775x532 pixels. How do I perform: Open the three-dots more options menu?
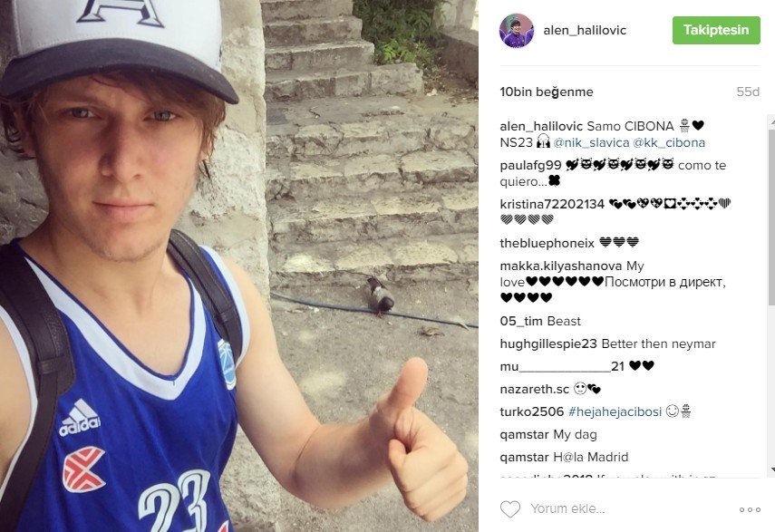click(750, 509)
